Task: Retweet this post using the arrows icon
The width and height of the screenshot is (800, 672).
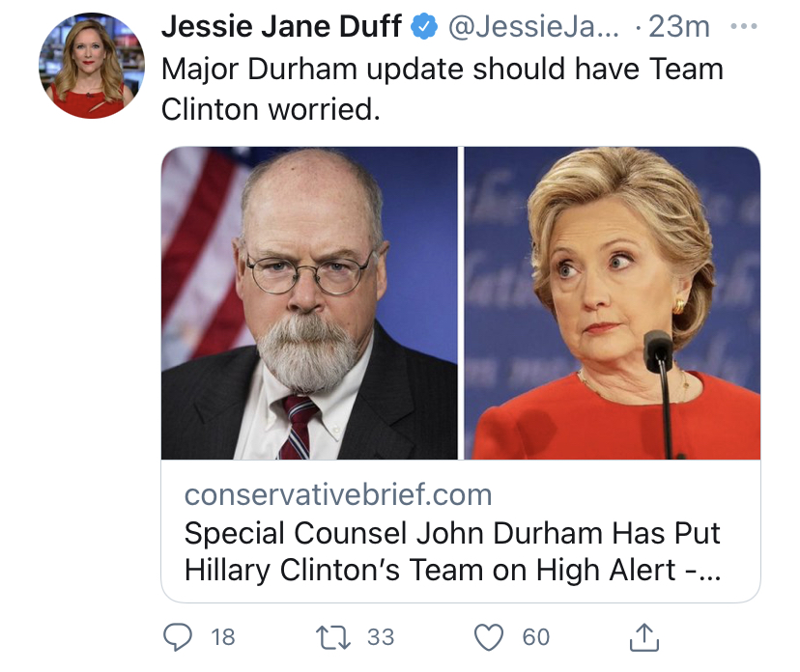Action: [333, 637]
